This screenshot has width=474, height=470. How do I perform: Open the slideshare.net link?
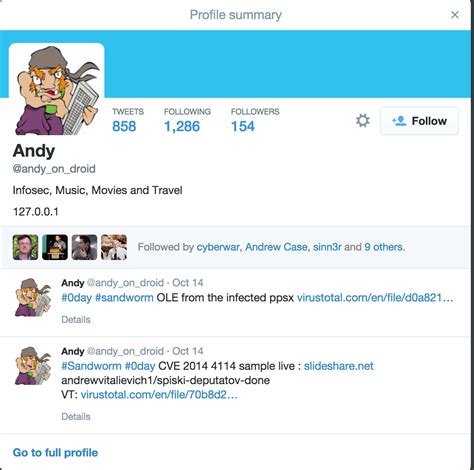click(339, 366)
